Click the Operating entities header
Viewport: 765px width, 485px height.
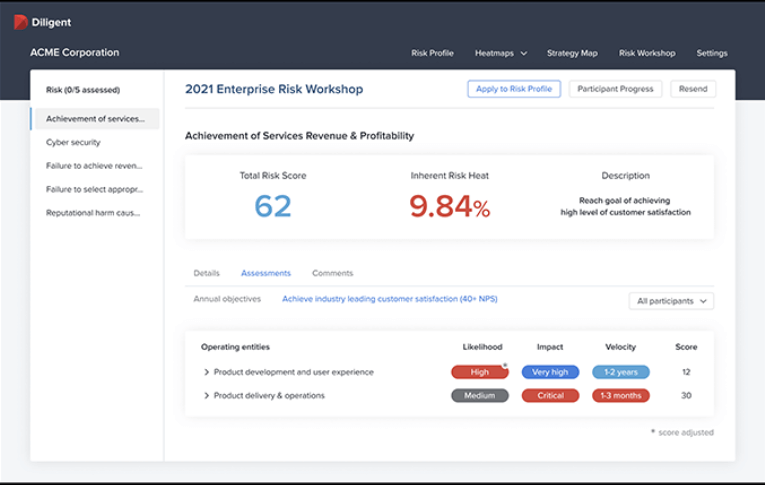[x=235, y=347]
